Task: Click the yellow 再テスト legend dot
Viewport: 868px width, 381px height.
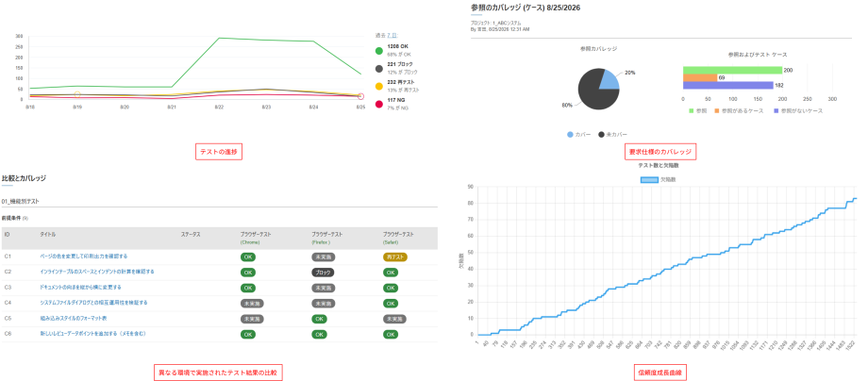Action: (379, 86)
